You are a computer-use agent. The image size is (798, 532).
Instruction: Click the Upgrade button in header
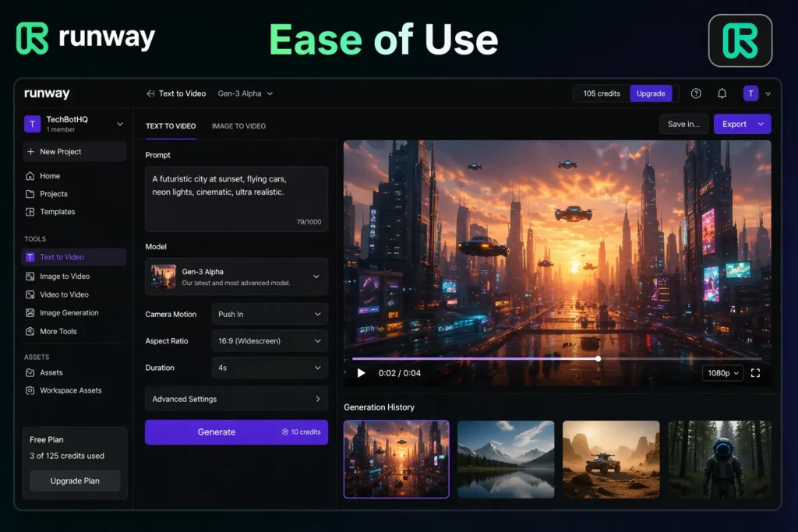651,93
